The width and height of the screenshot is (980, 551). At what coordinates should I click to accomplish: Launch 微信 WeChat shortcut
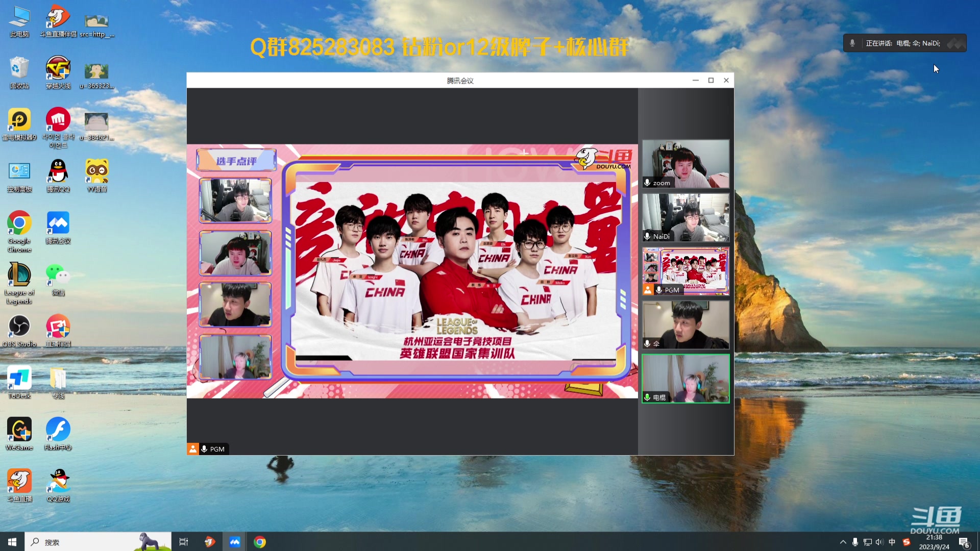pos(58,279)
